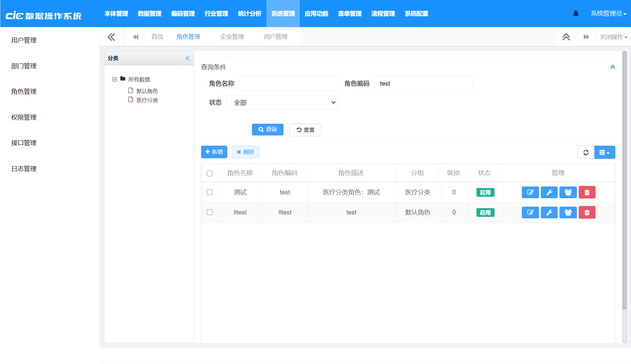Collapse the left sidebar with double-chevron icon
The height and width of the screenshot is (364, 631).
pyautogui.click(x=111, y=37)
